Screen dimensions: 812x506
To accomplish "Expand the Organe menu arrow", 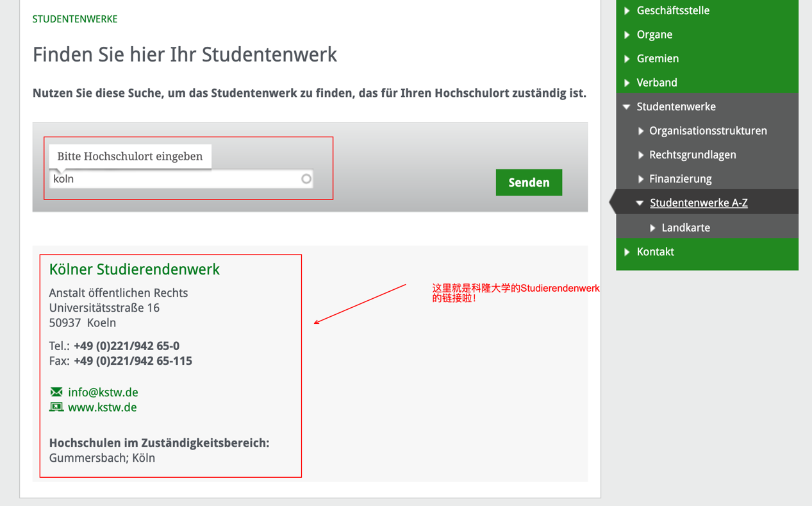I will click(627, 35).
